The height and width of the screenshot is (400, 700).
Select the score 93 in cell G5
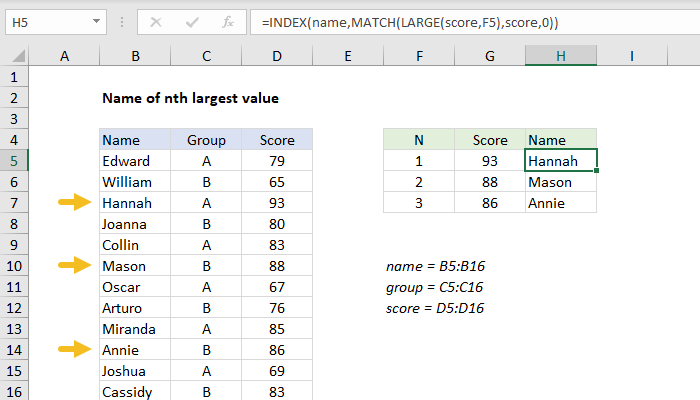[x=490, y=161]
